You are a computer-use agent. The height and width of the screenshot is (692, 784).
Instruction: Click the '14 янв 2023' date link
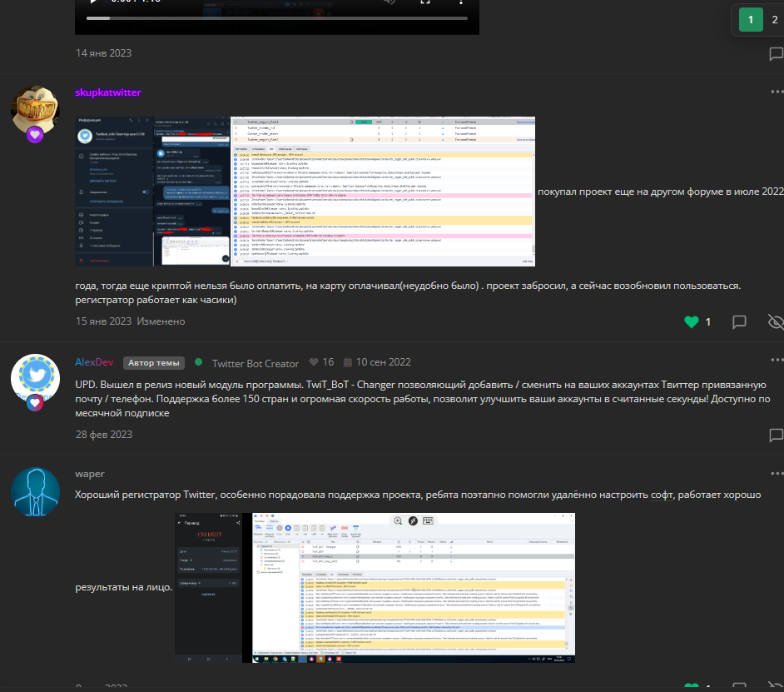[x=103, y=53]
